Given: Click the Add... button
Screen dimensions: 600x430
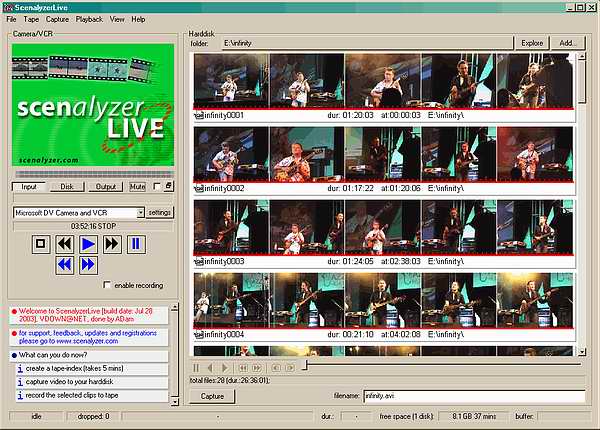Looking at the screenshot, I should pos(568,43).
